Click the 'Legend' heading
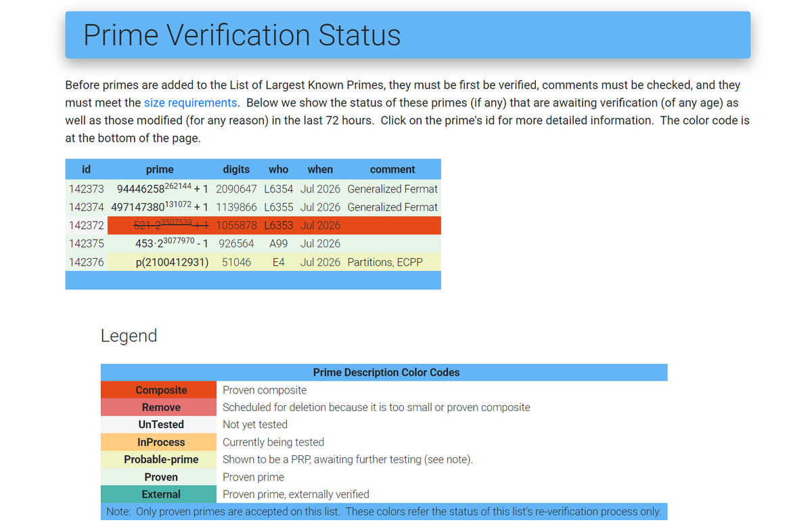Viewport: 812px width, 531px height. (129, 335)
